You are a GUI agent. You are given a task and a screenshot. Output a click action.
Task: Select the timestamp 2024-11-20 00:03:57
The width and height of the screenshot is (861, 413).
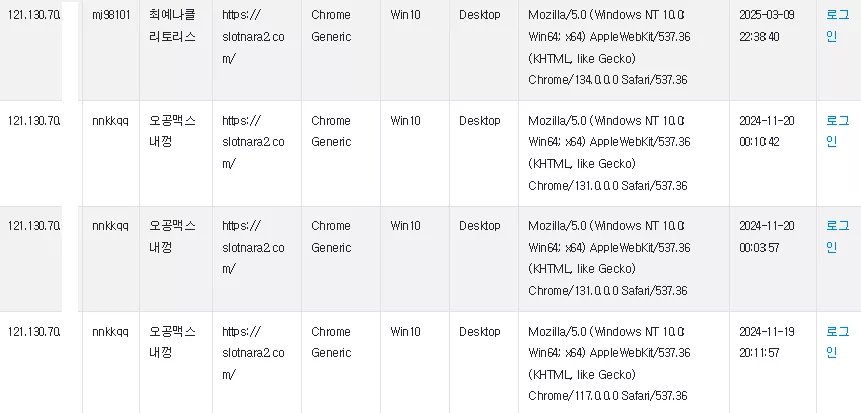coord(767,237)
